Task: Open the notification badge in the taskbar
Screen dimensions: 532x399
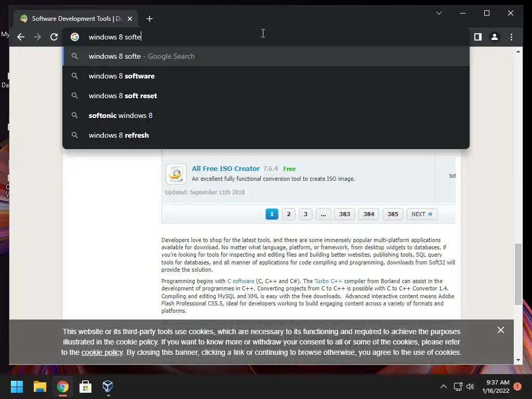Action: (x=517, y=387)
